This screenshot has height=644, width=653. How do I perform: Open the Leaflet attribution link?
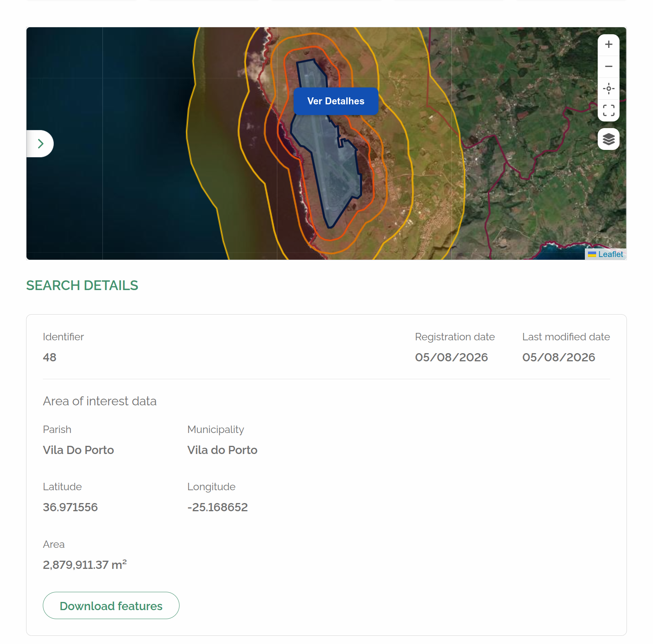pyautogui.click(x=610, y=254)
